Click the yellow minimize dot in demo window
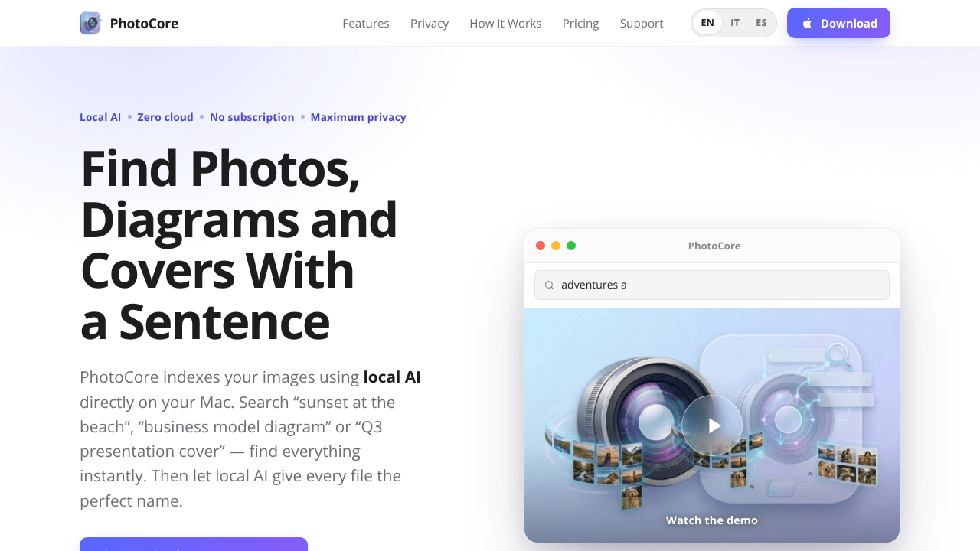 pos(556,246)
